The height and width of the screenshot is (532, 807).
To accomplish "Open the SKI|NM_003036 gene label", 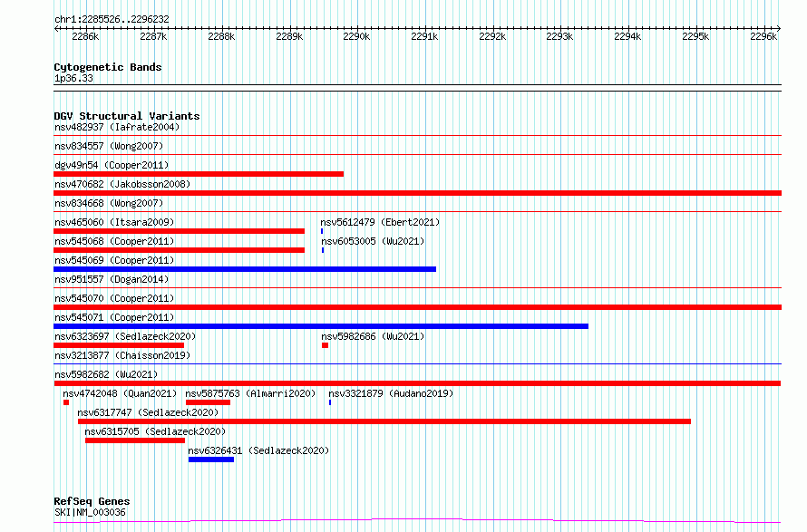I will coord(90,512).
